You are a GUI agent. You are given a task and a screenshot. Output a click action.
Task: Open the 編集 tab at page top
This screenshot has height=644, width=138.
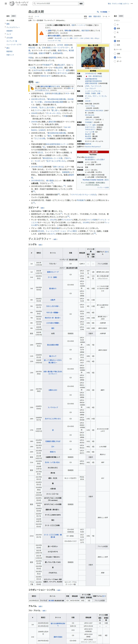pos(90,17)
